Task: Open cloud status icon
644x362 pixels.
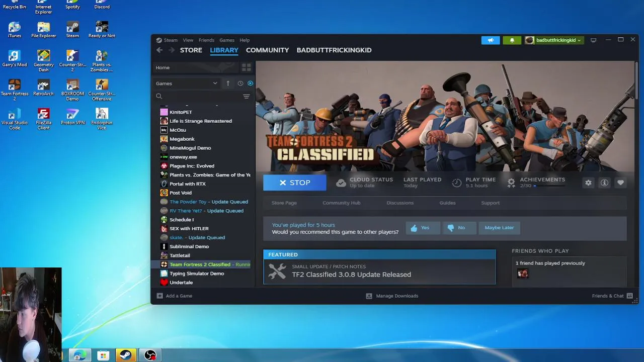Action: coord(341,183)
